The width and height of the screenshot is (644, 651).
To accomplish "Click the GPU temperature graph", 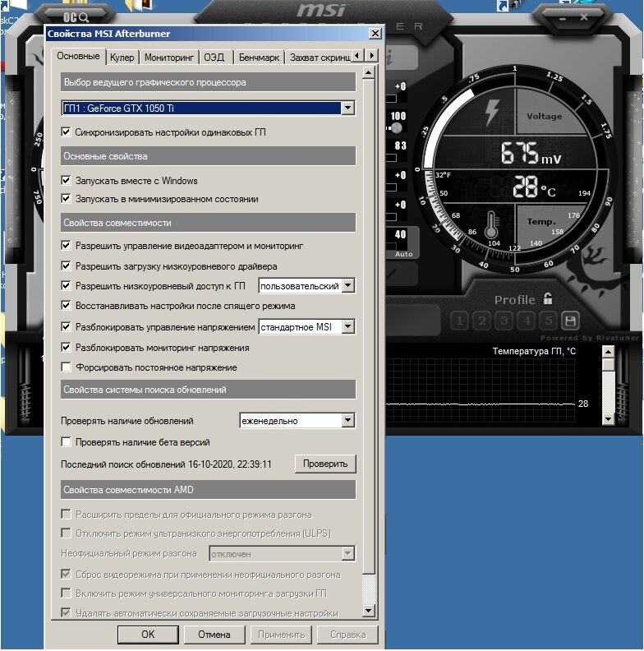I will [481, 391].
